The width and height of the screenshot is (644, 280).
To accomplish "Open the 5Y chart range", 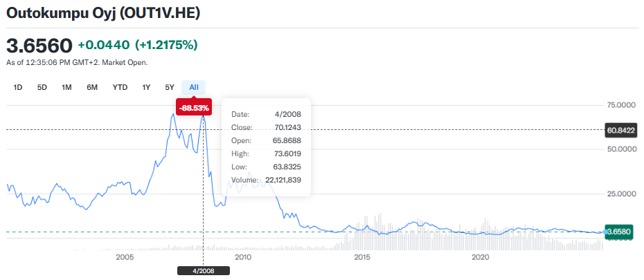I will [x=170, y=87].
